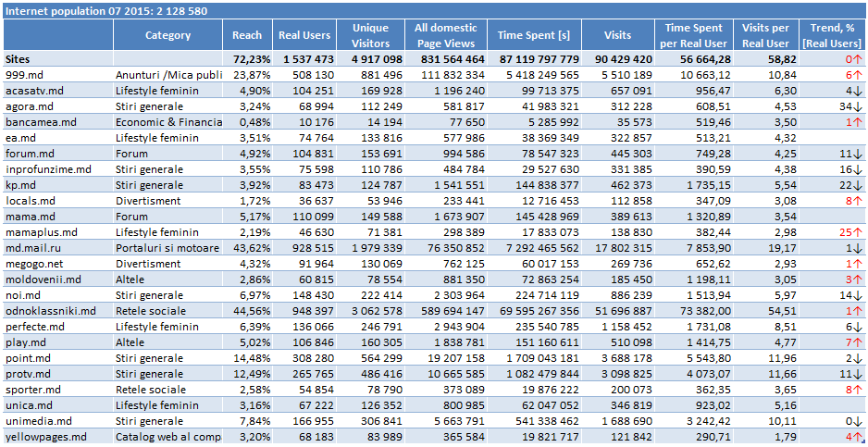Select the md.mail.ru site cell
The height and width of the screenshot is (447, 868).
(x=58, y=248)
